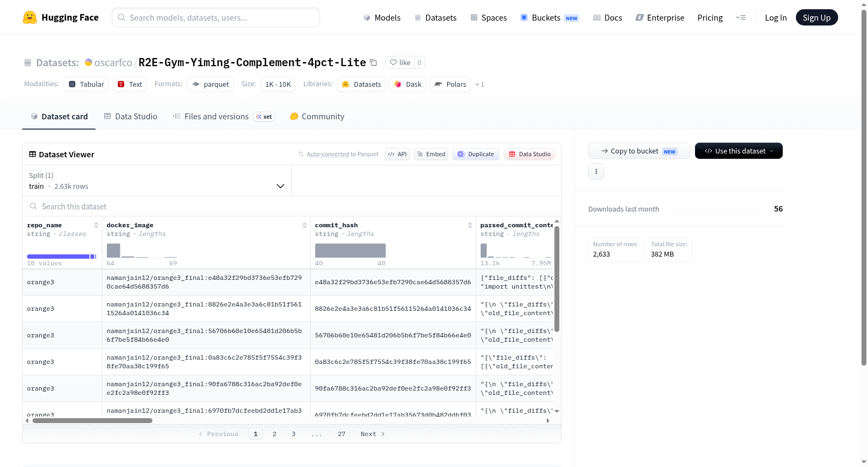Select the Dask library tag
Viewport: 868px width, 467px height.
407,84
